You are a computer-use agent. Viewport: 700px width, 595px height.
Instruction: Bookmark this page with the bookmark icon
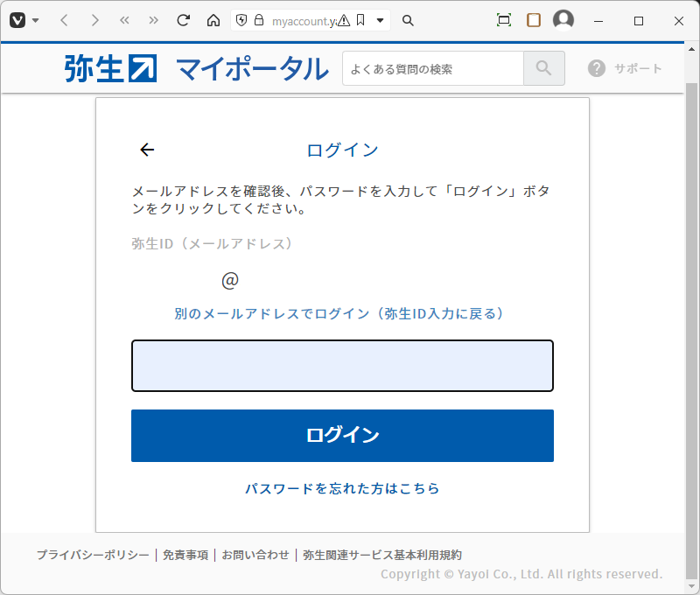[360, 20]
